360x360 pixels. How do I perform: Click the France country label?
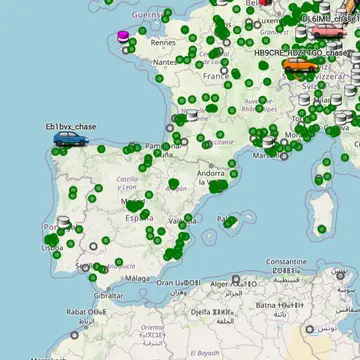point(216,76)
